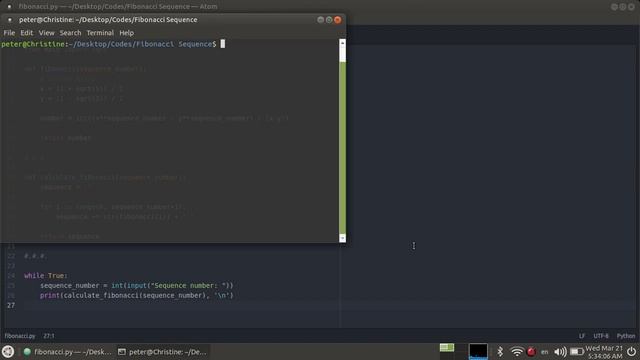Open the Search menu in terminal
The width and height of the screenshot is (640, 360).
pyautogui.click(x=70, y=33)
